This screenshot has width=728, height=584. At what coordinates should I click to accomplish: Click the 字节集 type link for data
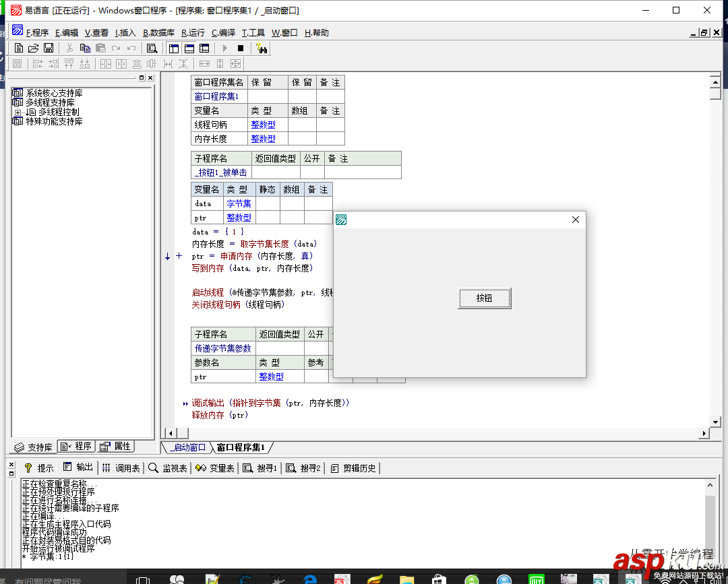[x=239, y=203]
